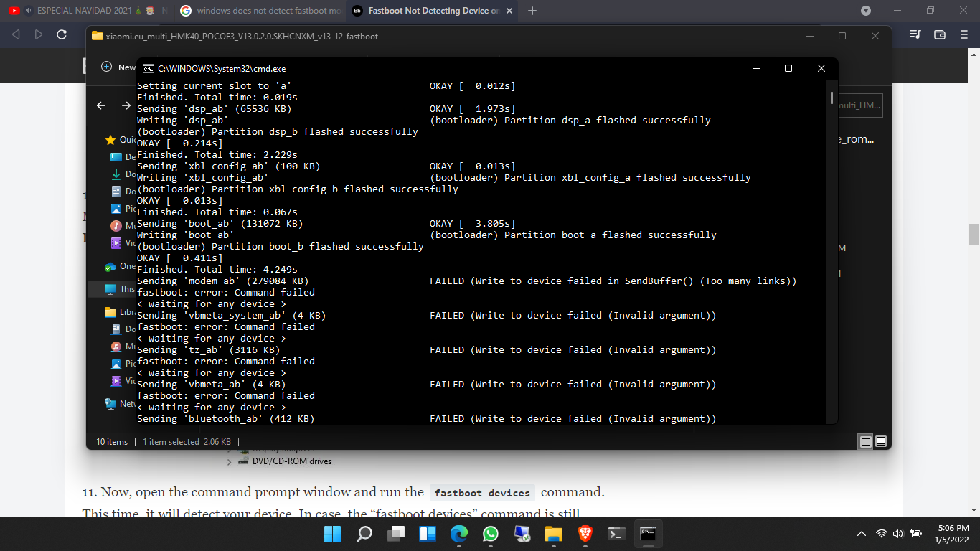980x551 pixels.
Task: Open Network in Explorer sidebar
Action: 121,404
